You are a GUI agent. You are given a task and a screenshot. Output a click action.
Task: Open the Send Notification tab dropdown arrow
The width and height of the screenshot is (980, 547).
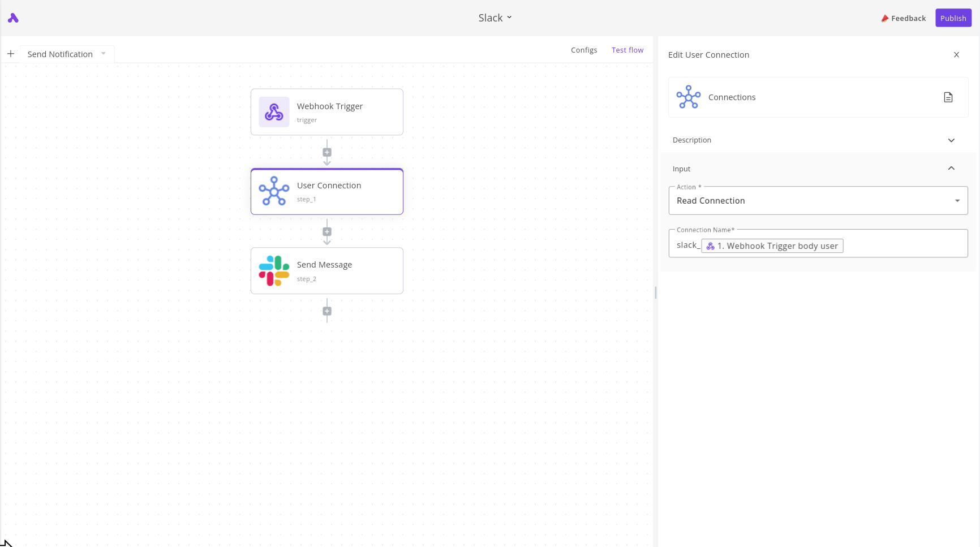point(104,54)
